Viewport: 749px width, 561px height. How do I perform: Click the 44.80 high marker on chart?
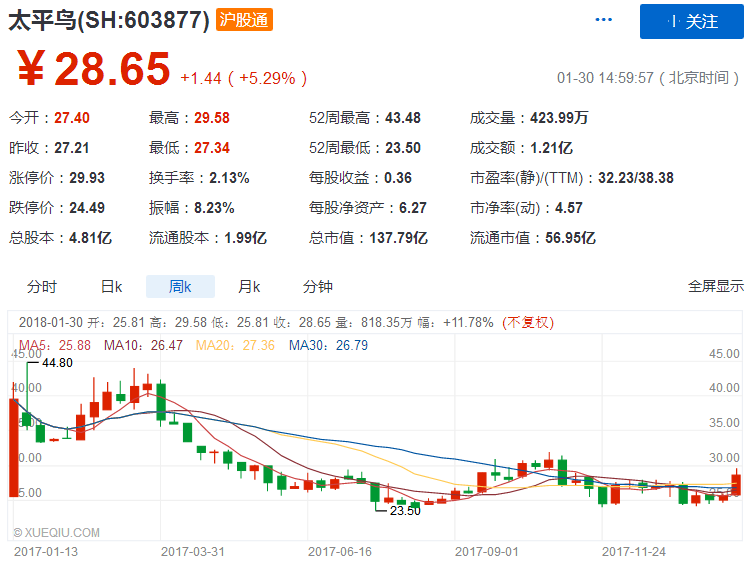coord(57,363)
